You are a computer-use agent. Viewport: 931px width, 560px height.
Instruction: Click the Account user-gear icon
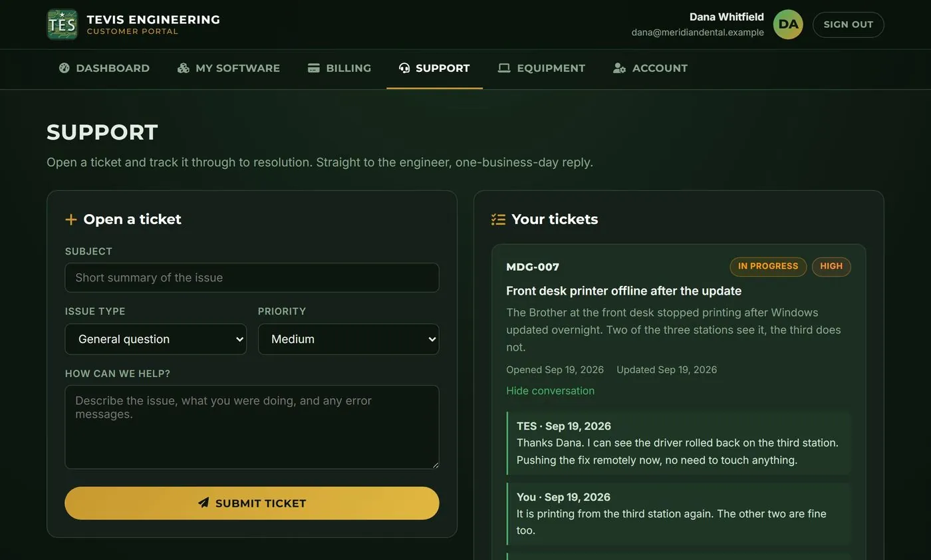tap(619, 68)
